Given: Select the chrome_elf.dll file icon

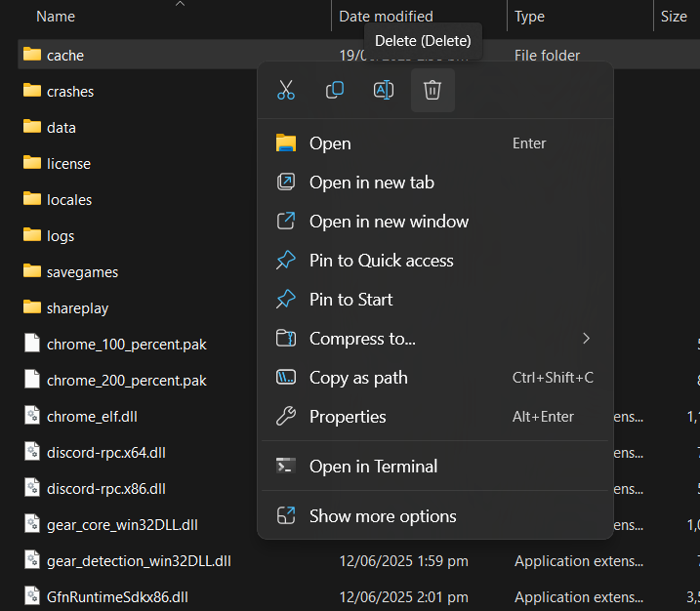Looking at the screenshot, I should (32, 416).
